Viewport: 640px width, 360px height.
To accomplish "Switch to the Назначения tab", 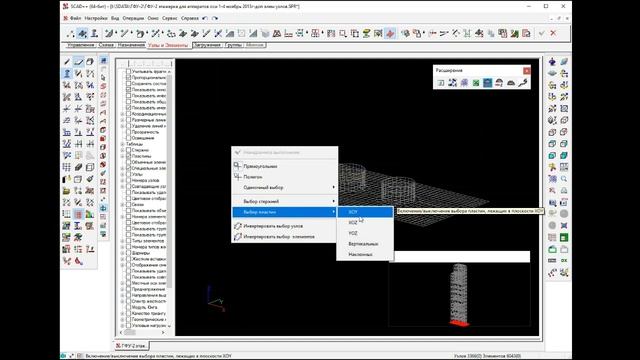I will coord(131,45).
